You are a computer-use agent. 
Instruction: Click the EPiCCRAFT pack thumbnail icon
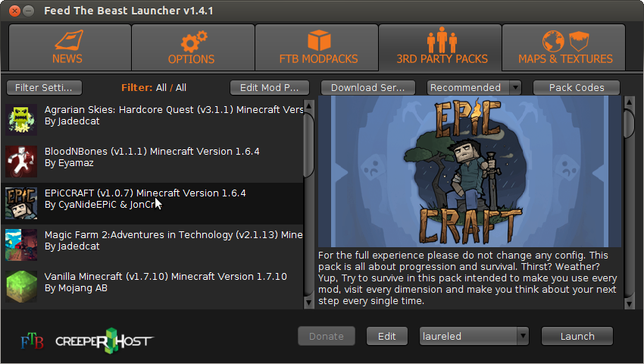[21, 203]
